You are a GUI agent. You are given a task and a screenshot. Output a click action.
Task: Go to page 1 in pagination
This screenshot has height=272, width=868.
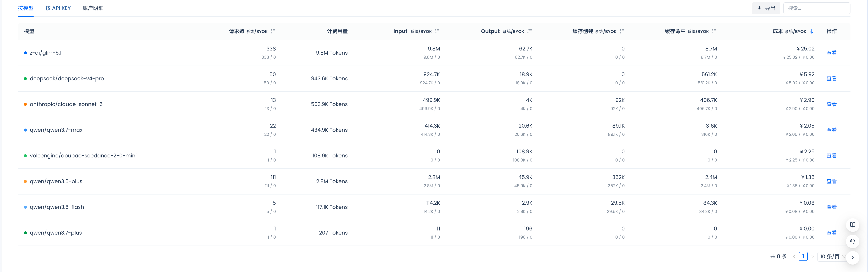(x=803, y=257)
